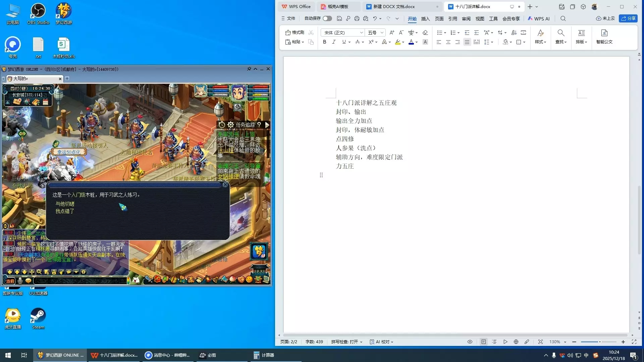644x362 pixels.
Task: Select center text alignment icon
Action: (x=448, y=42)
